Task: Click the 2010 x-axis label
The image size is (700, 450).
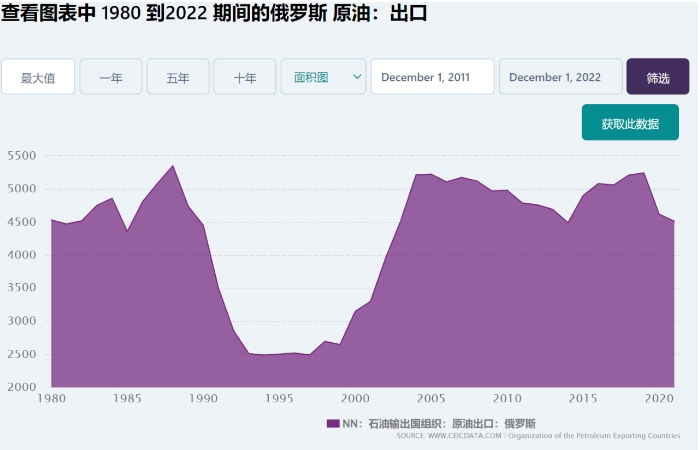Action: [x=507, y=398]
